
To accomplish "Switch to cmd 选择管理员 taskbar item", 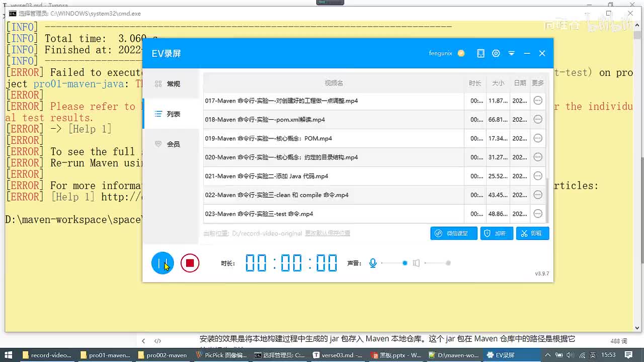I will [279, 355].
